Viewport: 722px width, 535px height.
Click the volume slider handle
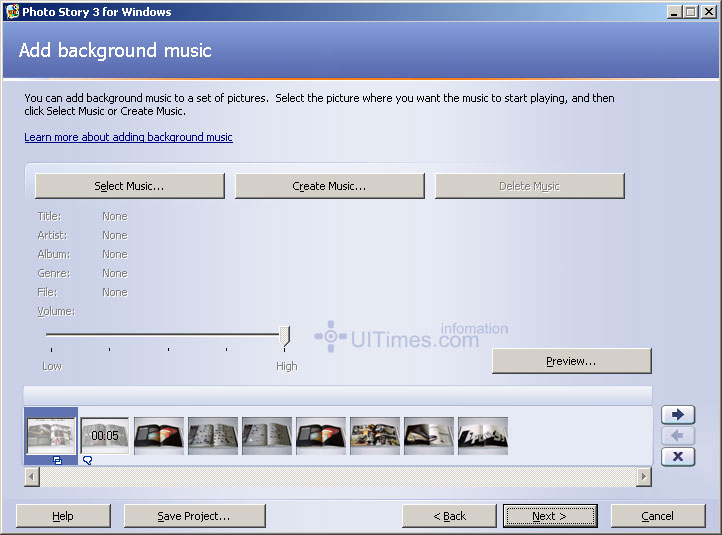284,336
